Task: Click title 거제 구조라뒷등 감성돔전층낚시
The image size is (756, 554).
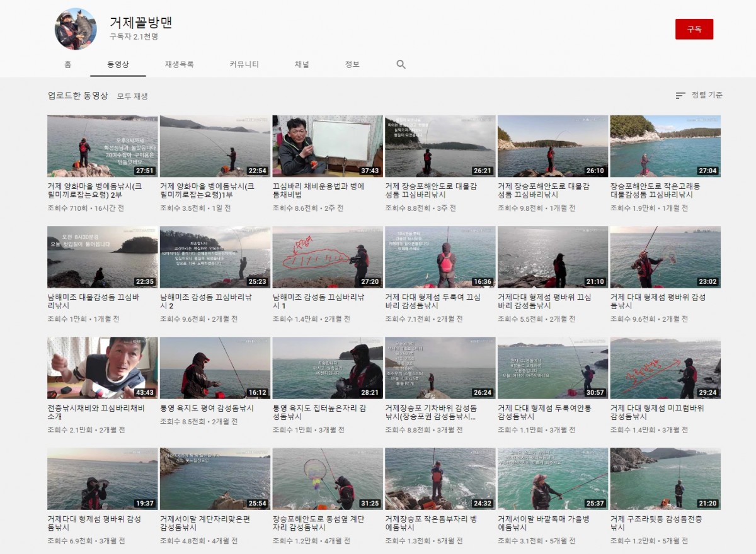Action: 657,523
